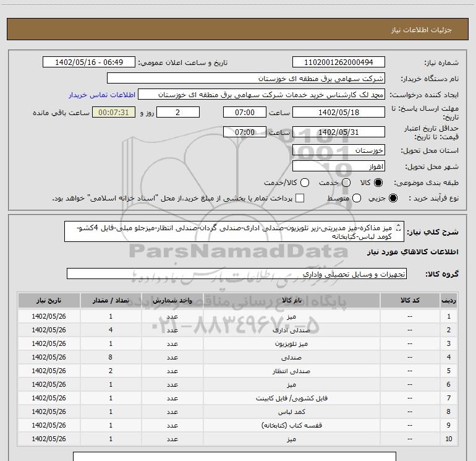Click the price validity date 1402/05/31 field
Screen dimensions: 476x461
[x=338, y=132]
